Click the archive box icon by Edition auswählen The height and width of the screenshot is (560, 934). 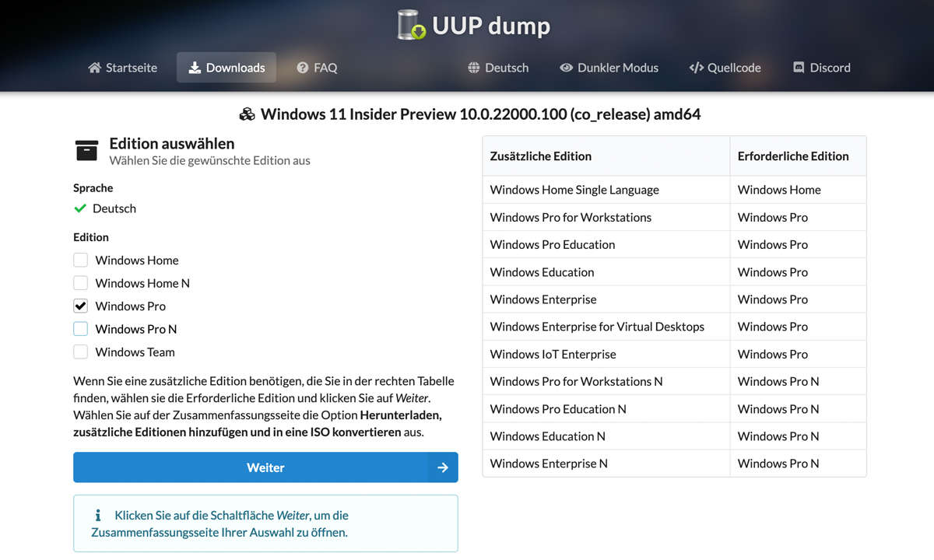tap(86, 151)
